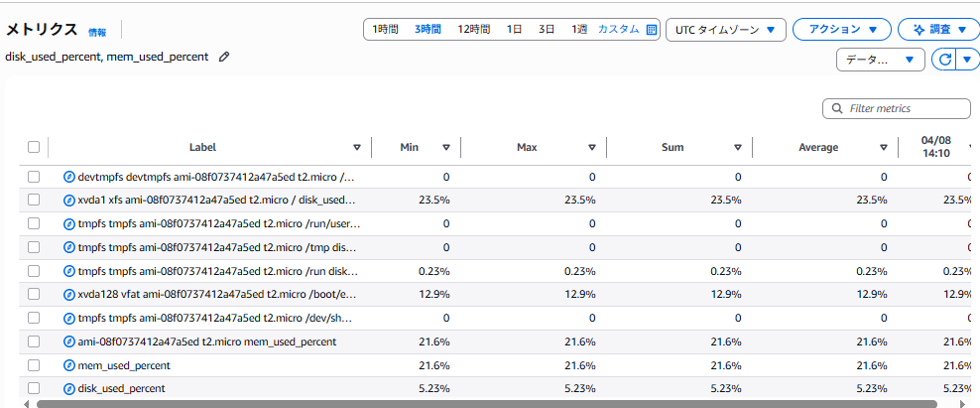The width and height of the screenshot is (980, 408).
Task: Open the データ... dropdown selector
Action: [881, 60]
